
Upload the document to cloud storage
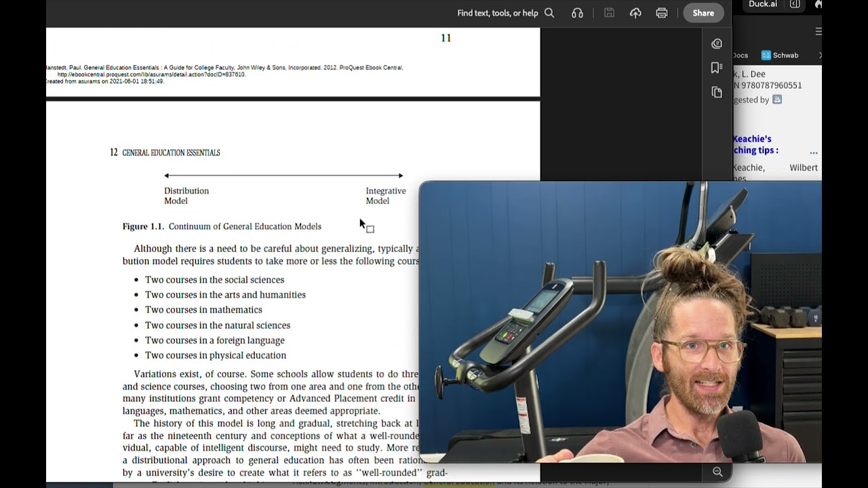point(635,13)
